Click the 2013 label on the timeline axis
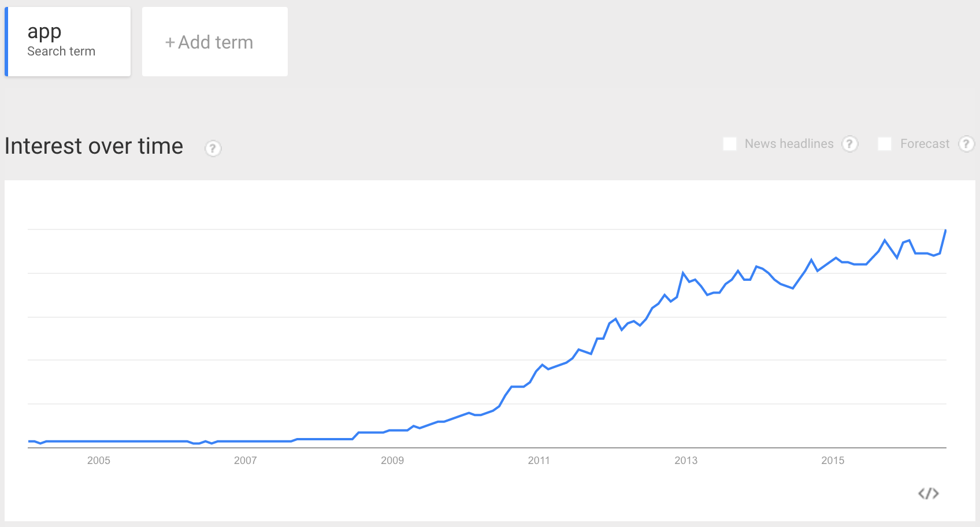This screenshot has width=980, height=527. click(686, 461)
